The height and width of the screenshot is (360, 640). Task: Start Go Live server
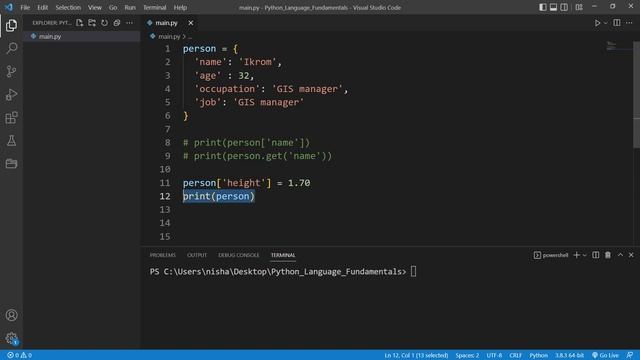point(606,355)
